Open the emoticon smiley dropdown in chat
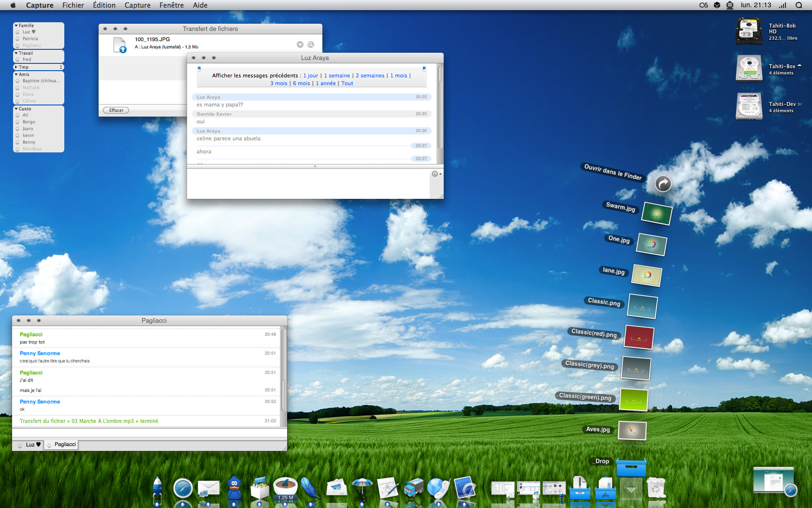 [436, 174]
